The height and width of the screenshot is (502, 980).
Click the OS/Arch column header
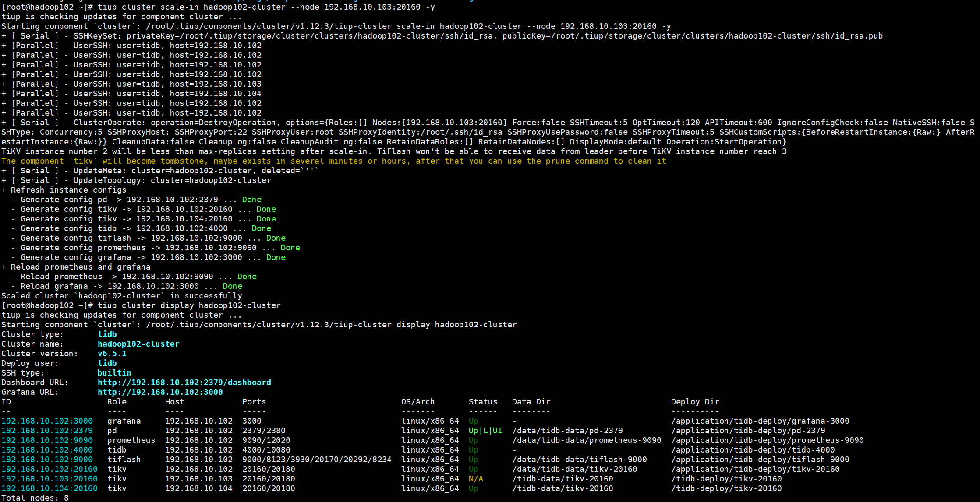[x=418, y=402]
